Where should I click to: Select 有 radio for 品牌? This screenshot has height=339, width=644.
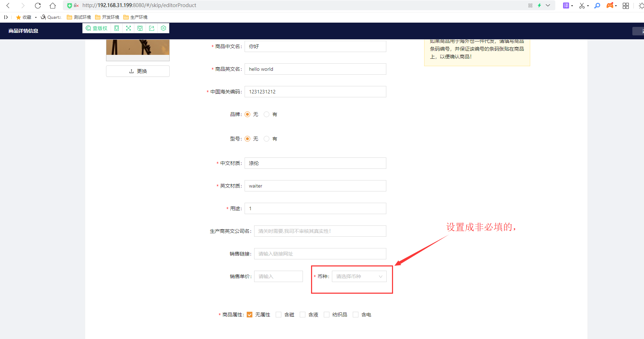[267, 114]
